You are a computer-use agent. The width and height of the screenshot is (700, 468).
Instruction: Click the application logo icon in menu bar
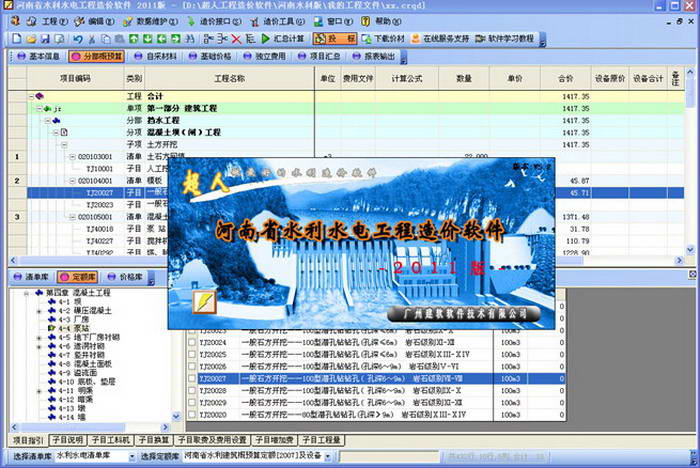pyautogui.click(x=16, y=21)
